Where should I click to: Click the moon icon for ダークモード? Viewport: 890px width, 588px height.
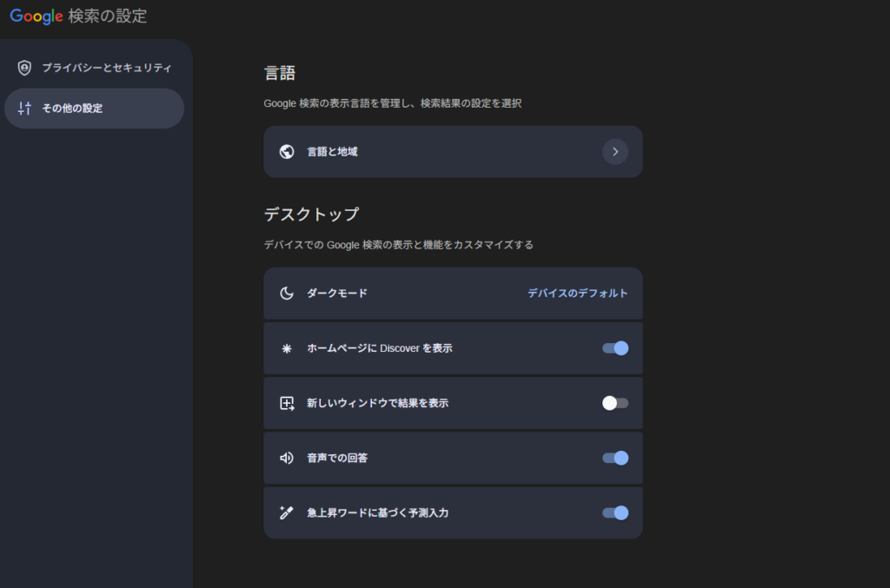[287, 294]
